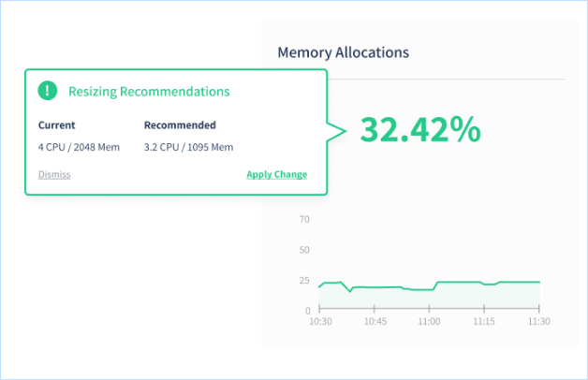Click the Dismiss link
588x380 pixels.
[54, 174]
